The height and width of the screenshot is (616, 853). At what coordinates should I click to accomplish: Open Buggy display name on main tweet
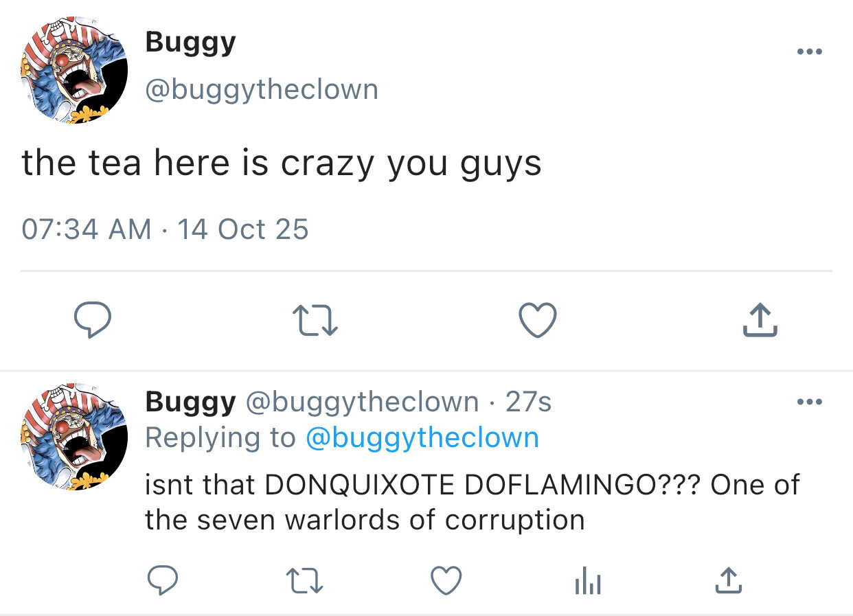click(x=190, y=43)
